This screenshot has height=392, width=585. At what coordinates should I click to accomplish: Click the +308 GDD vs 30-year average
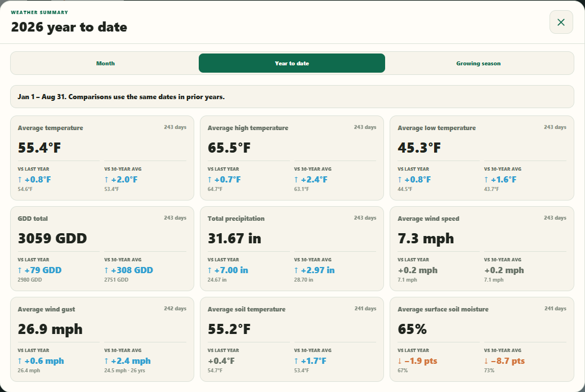click(129, 270)
